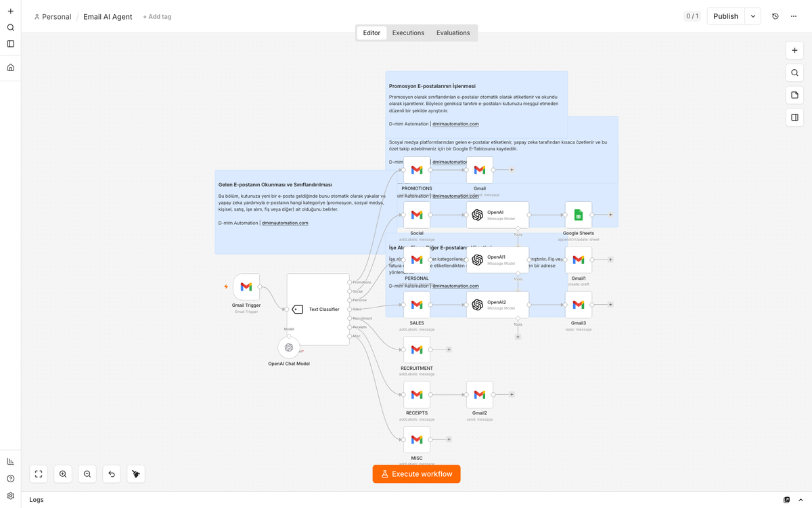Add node after Gmail3 via plus

tap(610, 305)
